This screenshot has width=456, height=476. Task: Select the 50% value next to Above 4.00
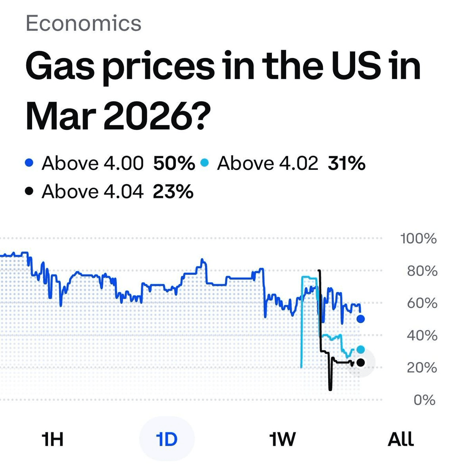175,162
